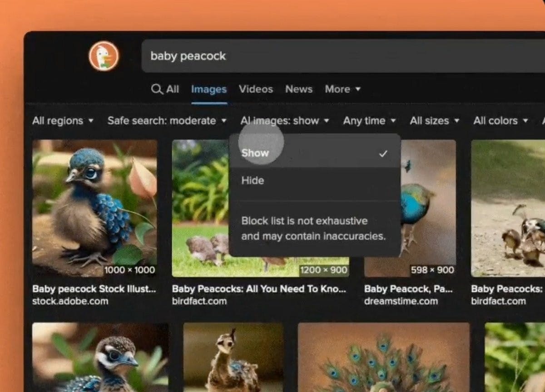
Task: Click the checkmark next to Show
Action: coord(383,153)
